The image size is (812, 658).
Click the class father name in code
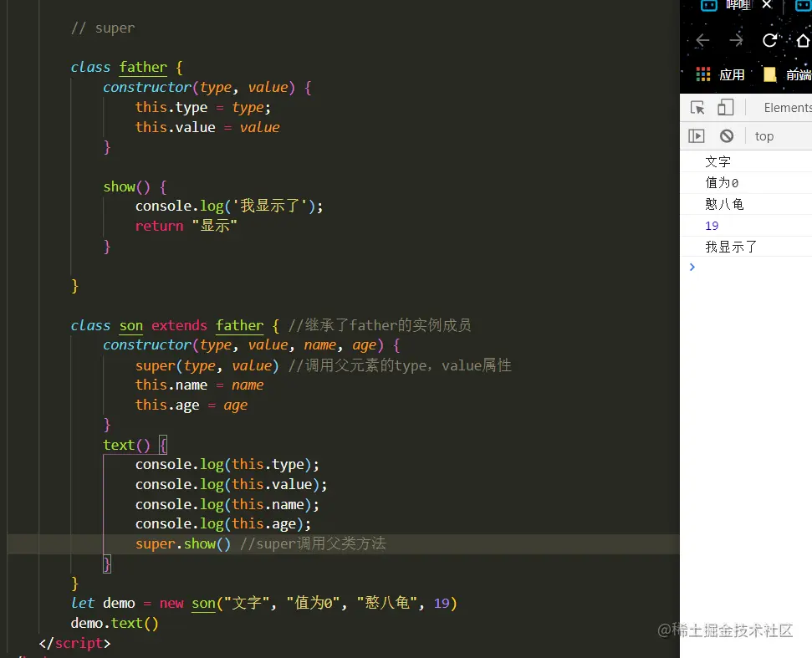(x=143, y=67)
